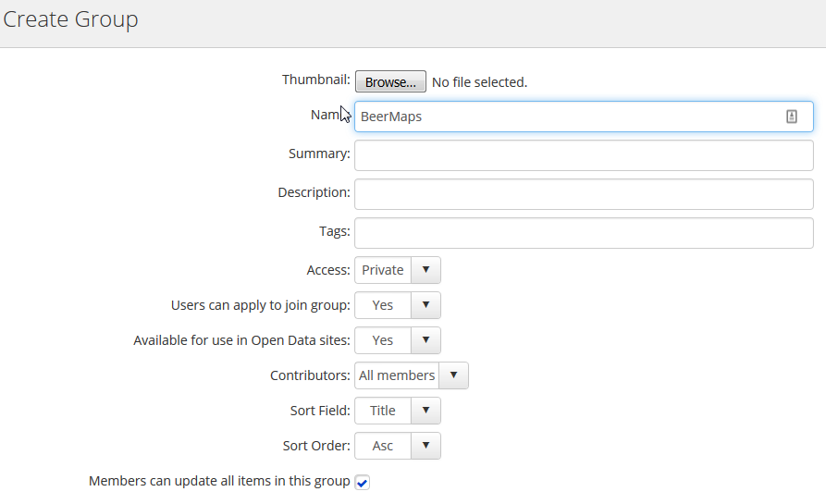Uncheck Members can update all items checkbox
This screenshot has width=826, height=504.
(x=363, y=483)
